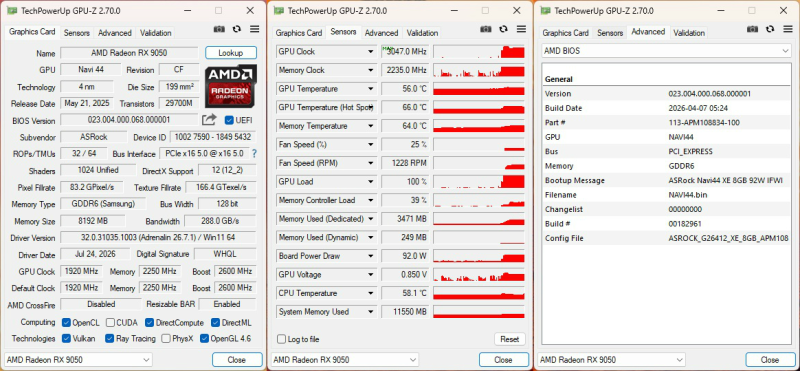Click the Lookup button
800x371 pixels.
click(231, 53)
